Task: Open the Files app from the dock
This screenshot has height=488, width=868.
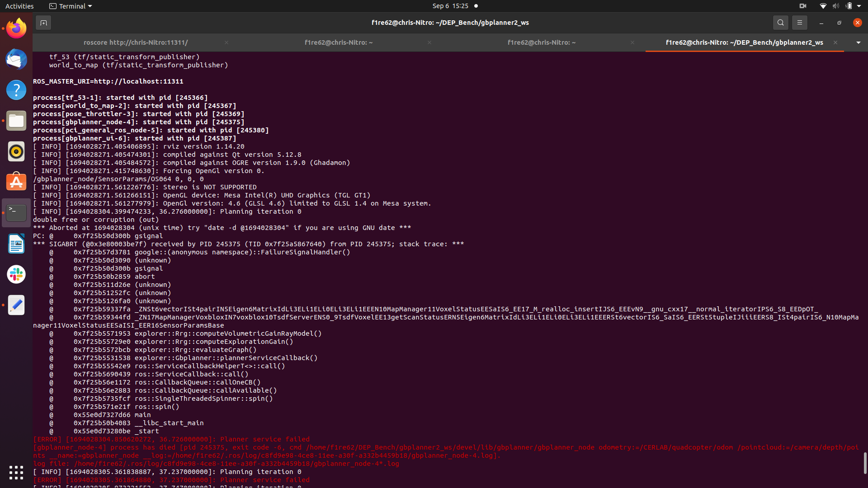Action: pyautogui.click(x=16, y=121)
